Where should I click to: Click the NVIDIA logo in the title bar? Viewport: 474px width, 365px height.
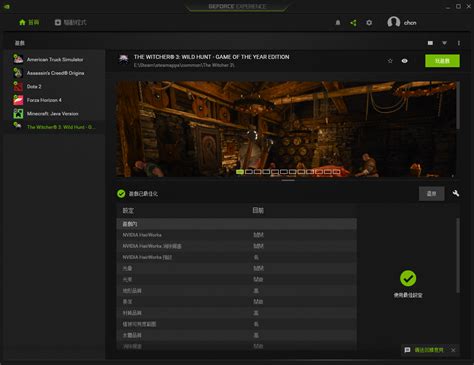point(6,6)
